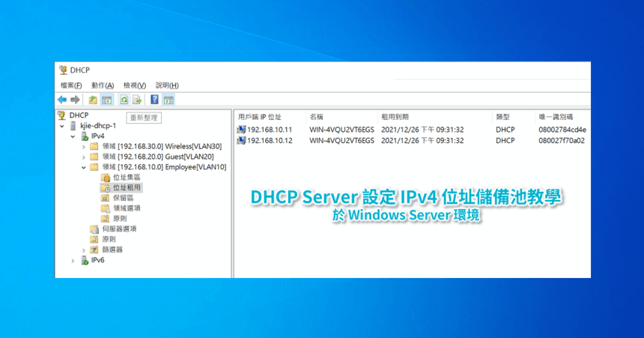The height and width of the screenshot is (338, 644).
Task: Click the Export List toolbar icon
Action: coord(137,100)
